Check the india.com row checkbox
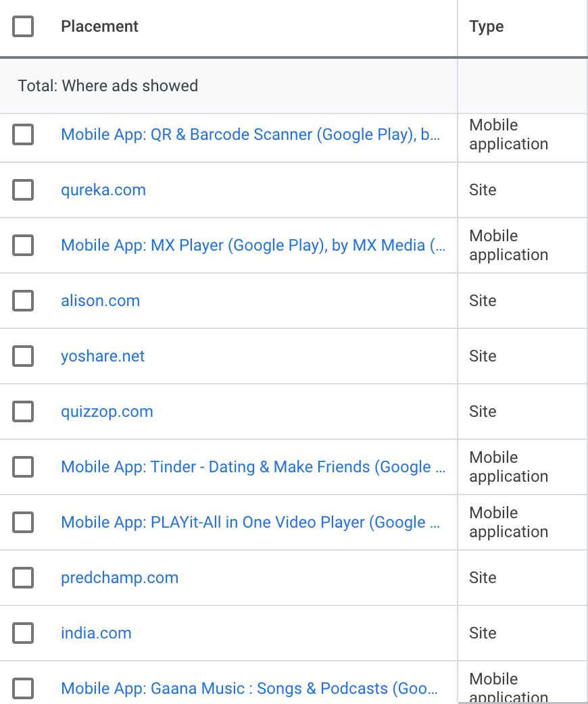 point(23,633)
